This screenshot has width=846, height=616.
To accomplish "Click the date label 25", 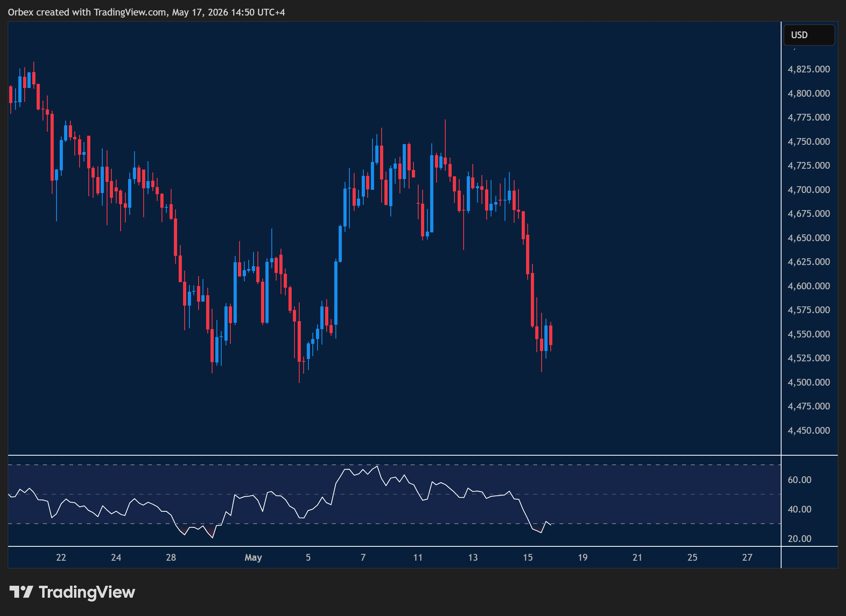I will click(x=692, y=558).
